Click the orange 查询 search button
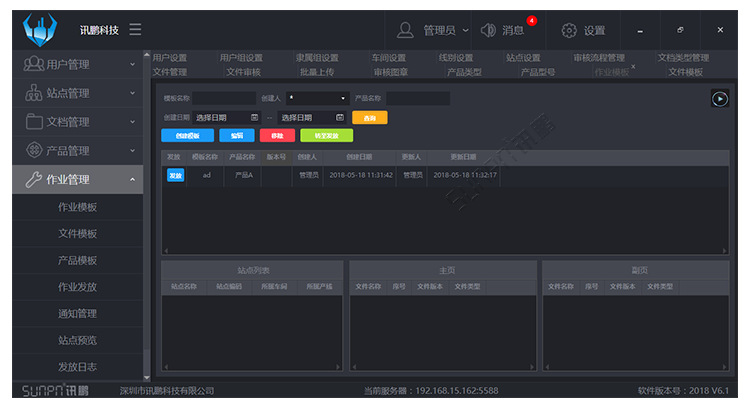 369,117
